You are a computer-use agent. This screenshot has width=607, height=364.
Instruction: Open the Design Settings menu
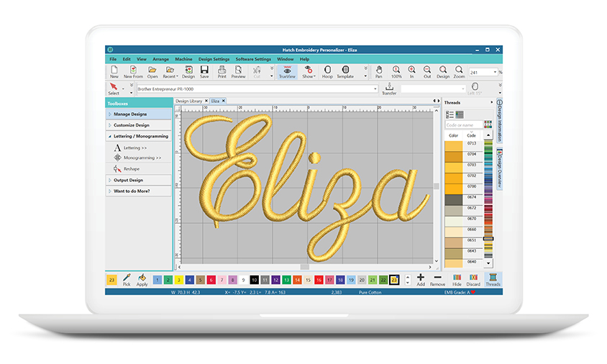pos(214,59)
